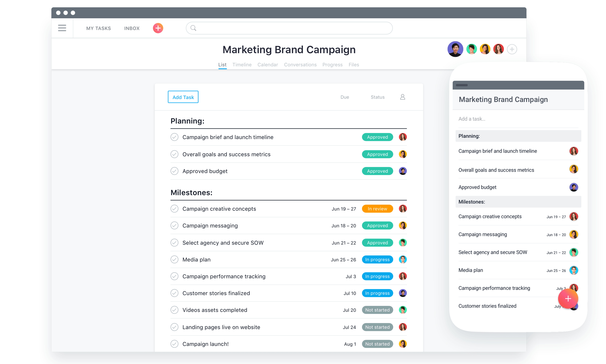
Task: Check off Videos assets completed
Action: [174, 310]
